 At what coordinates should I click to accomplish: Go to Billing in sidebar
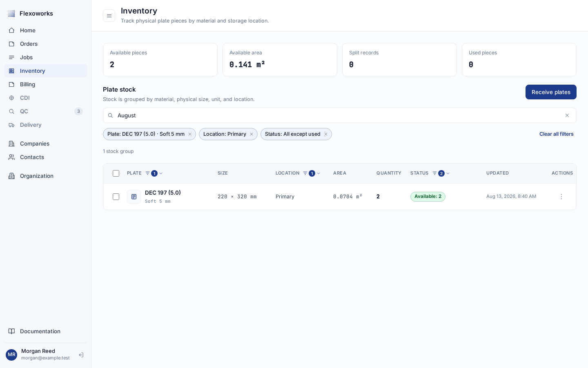pos(45,84)
